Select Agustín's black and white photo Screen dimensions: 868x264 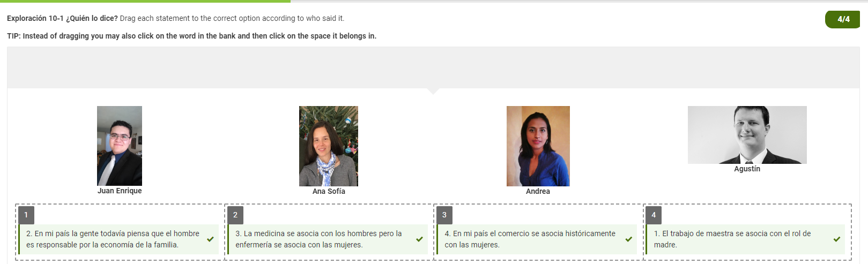747,135
